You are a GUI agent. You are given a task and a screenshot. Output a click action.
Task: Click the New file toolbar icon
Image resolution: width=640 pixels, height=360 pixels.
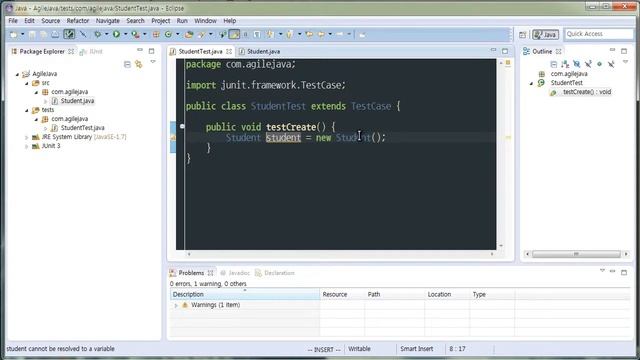click(13, 34)
